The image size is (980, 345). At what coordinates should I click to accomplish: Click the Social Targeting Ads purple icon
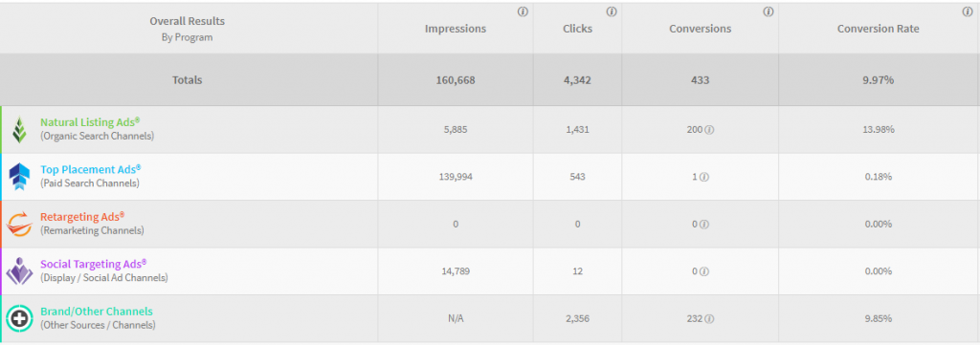(19, 271)
